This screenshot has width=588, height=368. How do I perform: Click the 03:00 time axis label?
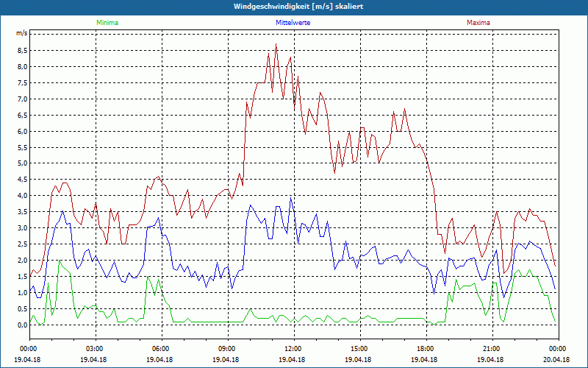coord(96,349)
